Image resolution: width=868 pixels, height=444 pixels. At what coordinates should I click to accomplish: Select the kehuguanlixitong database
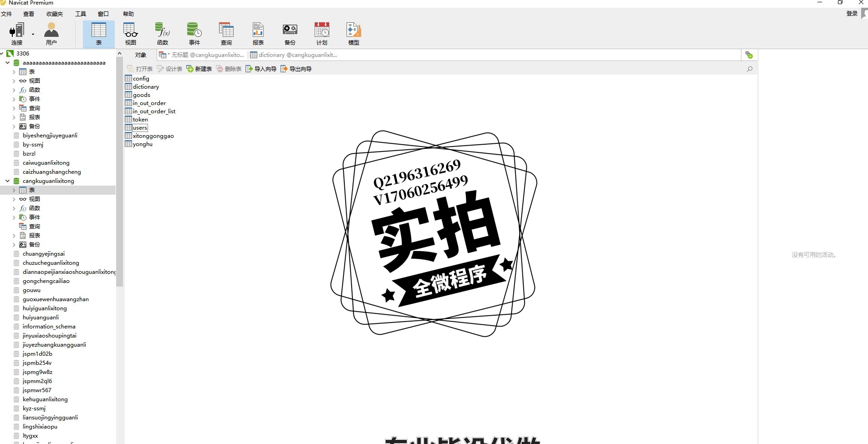(x=45, y=399)
